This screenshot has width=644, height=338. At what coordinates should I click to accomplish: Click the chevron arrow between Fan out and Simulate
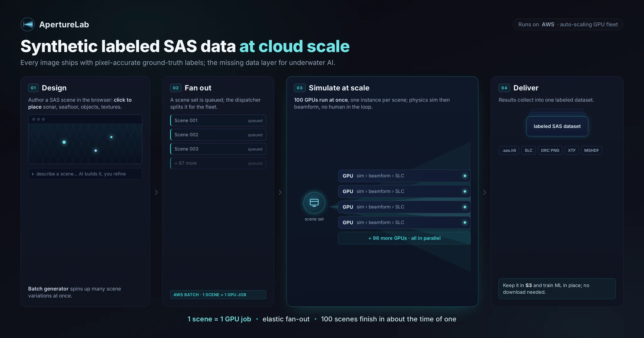[280, 192]
